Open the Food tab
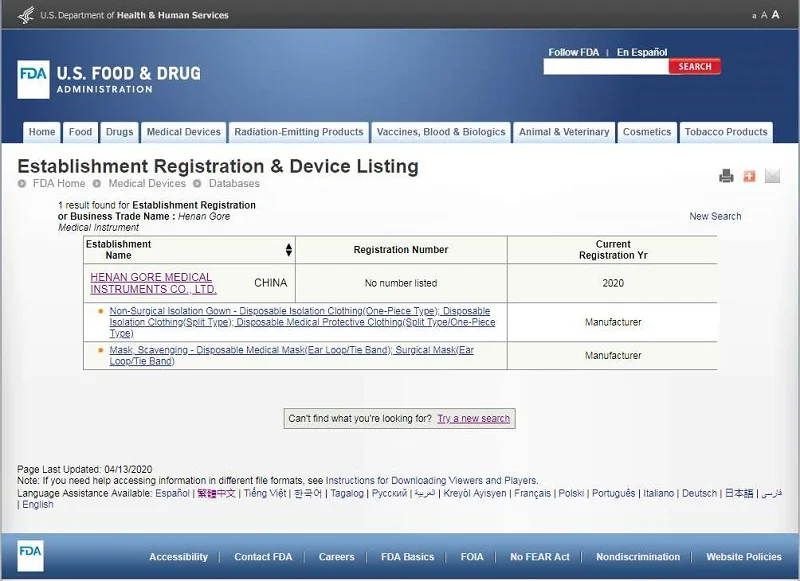Viewport: 800px width, 581px height. (x=81, y=132)
